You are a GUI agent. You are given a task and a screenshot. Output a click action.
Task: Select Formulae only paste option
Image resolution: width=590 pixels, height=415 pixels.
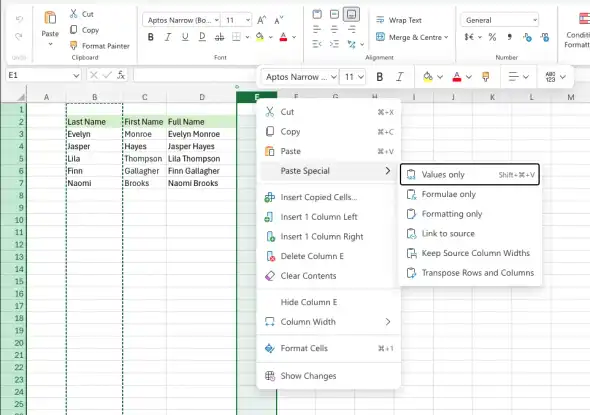point(470,194)
